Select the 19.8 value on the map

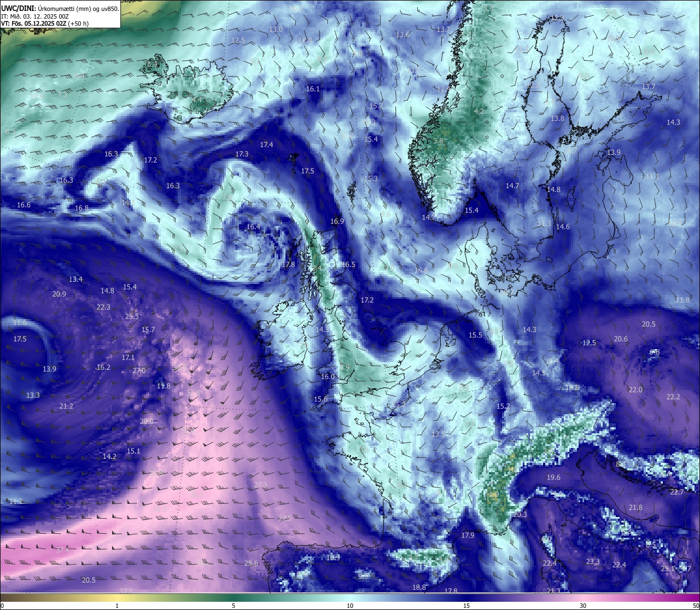click(572, 387)
